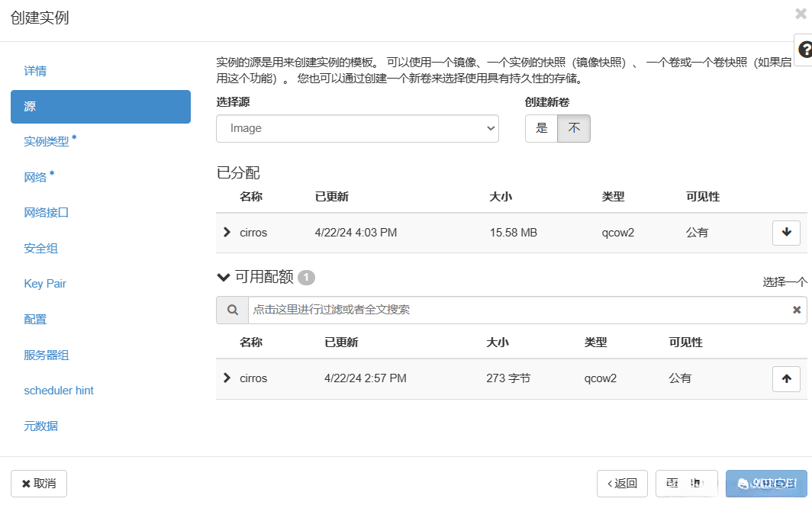This screenshot has width=812, height=505.
Task: Close the 创建实例 dialog with the top X
Action: pyautogui.click(x=800, y=14)
